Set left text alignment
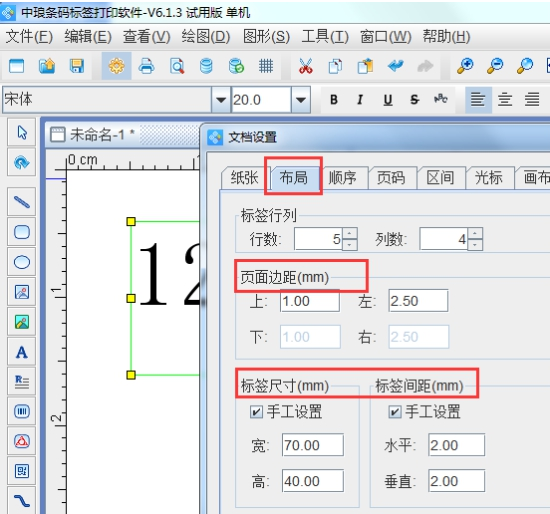The image size is (550, 514). (x=478, y=100)
